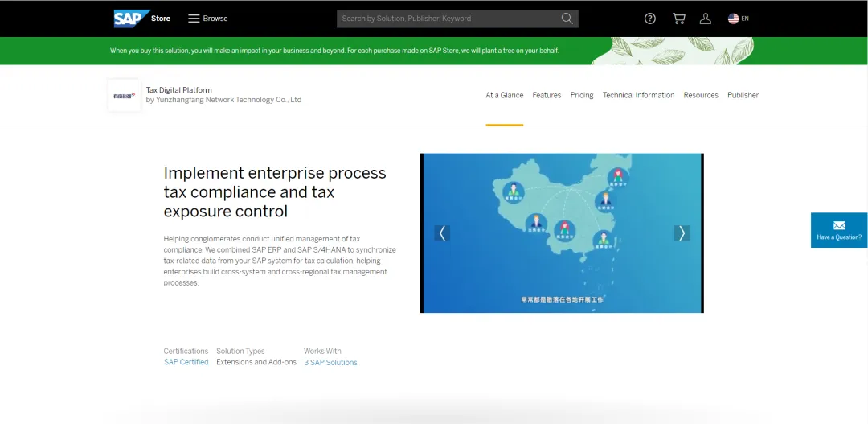Show previous carousel slide

pyautogui.click(x=442, y=233)
